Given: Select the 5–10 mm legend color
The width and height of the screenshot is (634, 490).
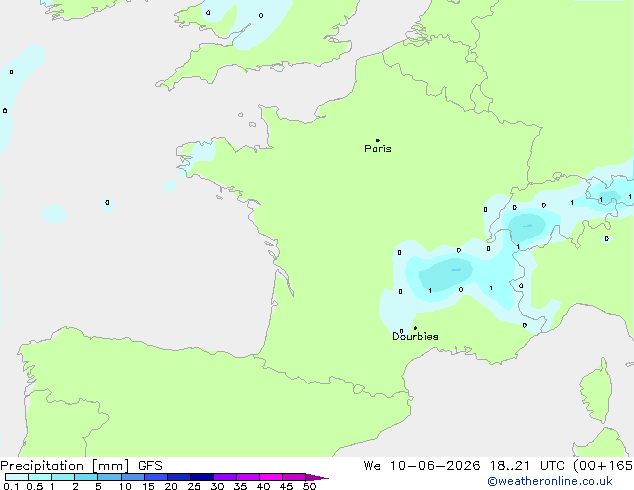Looking at the screenshot, I should pos(109,477).
